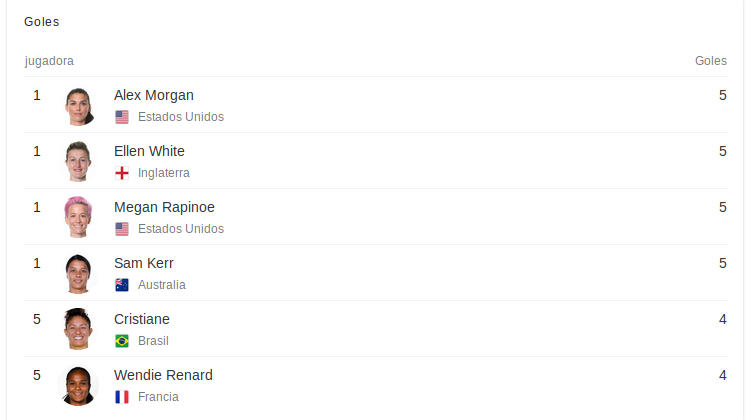
Task: Open the Wendie Renard name link
Action: point(163,375)
